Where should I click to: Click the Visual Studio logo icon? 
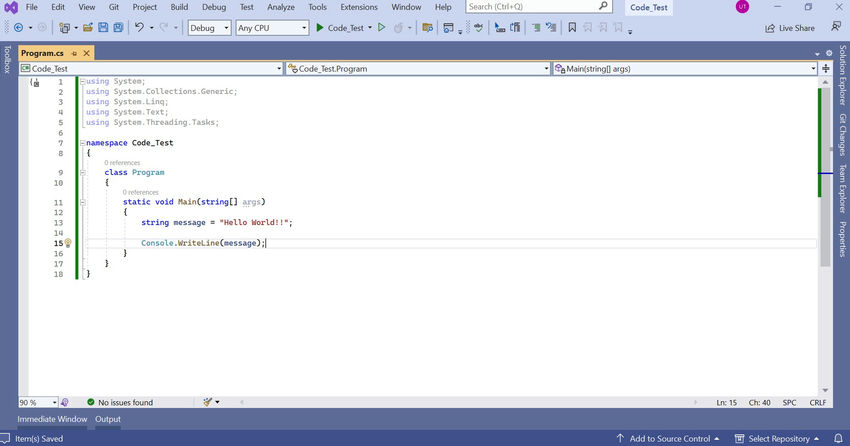tap(11, 8)
